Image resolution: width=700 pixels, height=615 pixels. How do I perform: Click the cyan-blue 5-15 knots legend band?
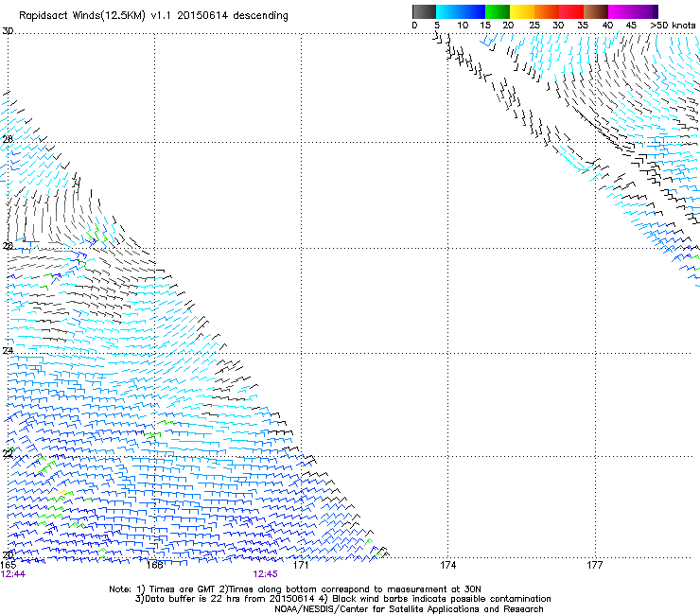[x=461, y=11]
